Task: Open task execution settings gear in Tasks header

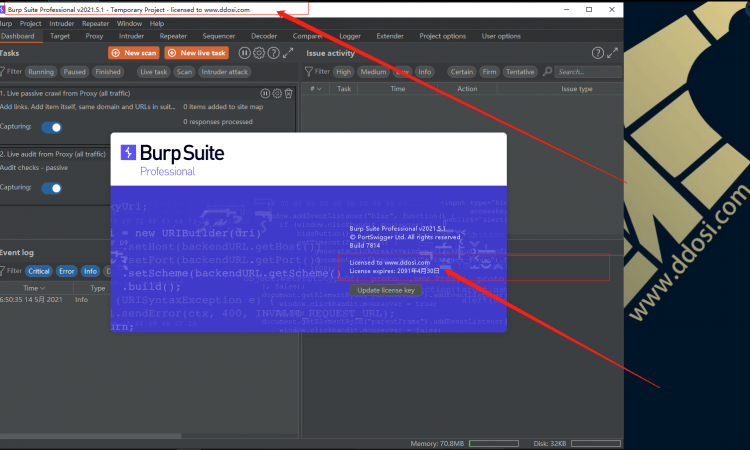Action: pos(259,53)
